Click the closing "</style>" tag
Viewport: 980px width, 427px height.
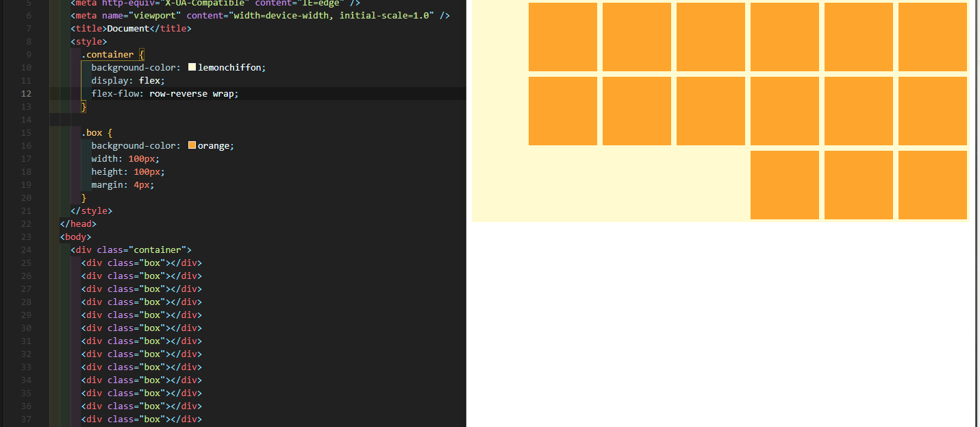(91, 210)
